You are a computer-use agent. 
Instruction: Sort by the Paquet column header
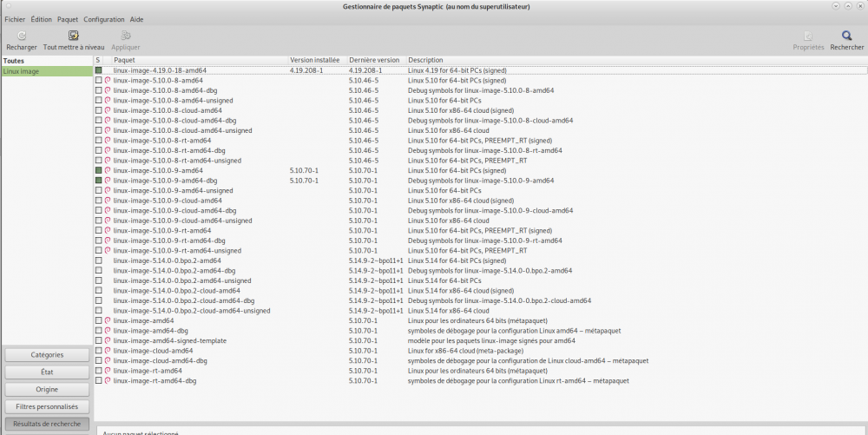[x=200, y=60]
